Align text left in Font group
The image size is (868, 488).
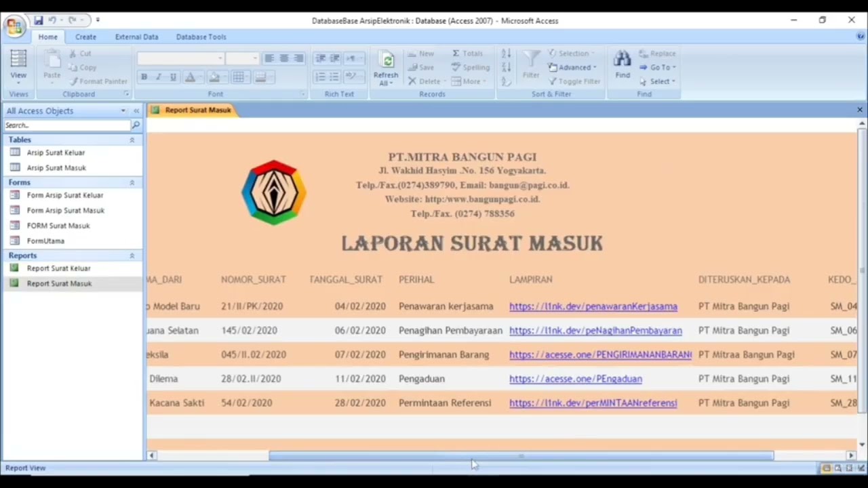[269, 58]
